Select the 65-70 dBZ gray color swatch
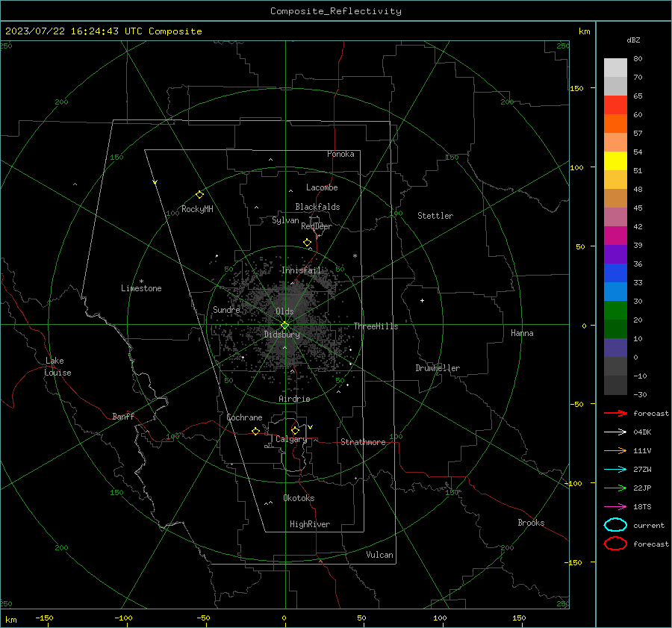 coord(615,86)
